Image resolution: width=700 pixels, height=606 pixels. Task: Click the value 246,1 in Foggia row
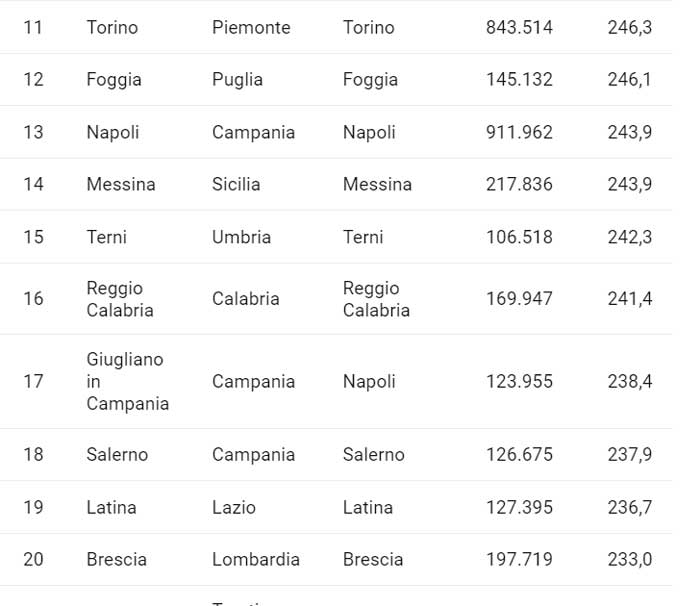(x=629, y=79)
